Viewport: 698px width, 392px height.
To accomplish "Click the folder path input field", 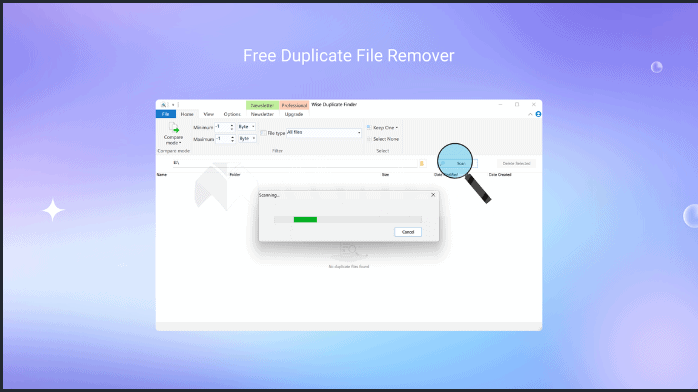I will (x=295, y=163).
